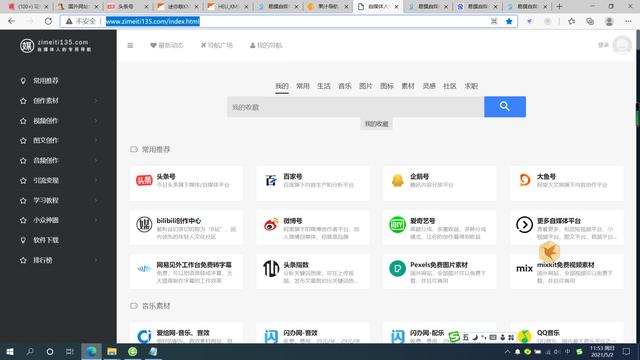This screenshot has width=640, height=360.
Task: Select the 社区 search tab
Action: 450,86
